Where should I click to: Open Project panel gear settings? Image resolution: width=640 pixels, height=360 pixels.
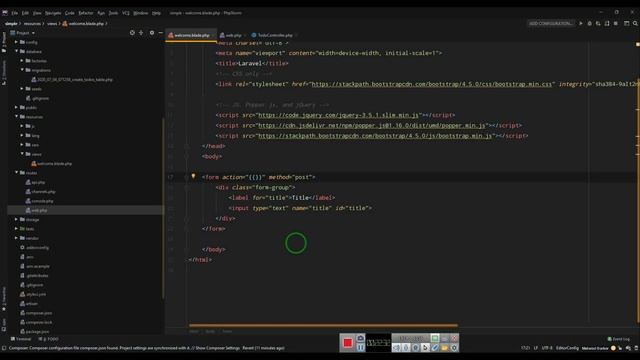(x=151, y=33)
